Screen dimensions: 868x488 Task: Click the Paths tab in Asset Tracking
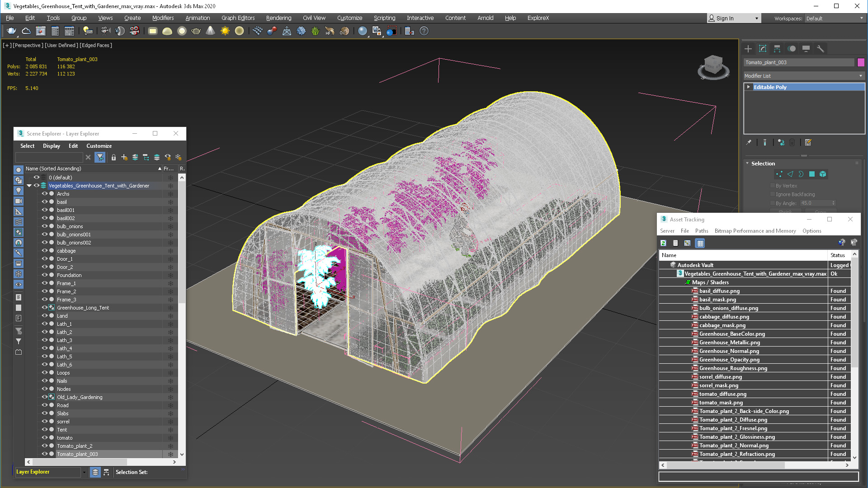pyautogui.click(x=702, y=230)
